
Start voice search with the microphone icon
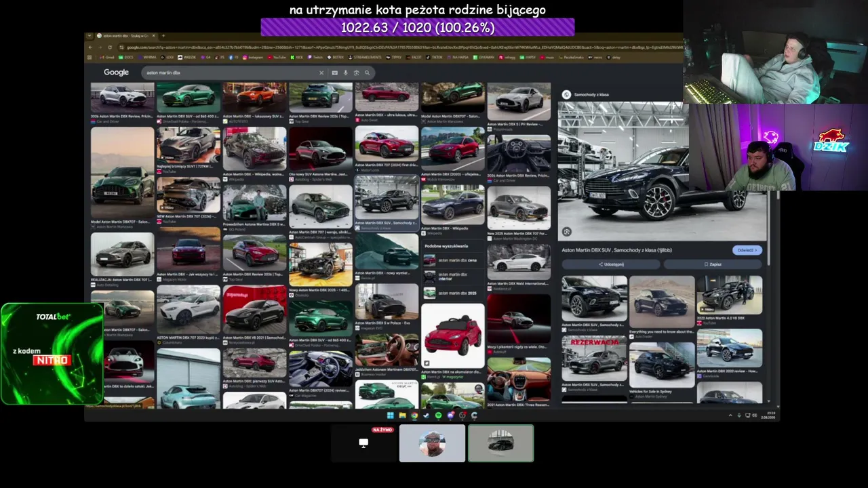tap(345, 73)
